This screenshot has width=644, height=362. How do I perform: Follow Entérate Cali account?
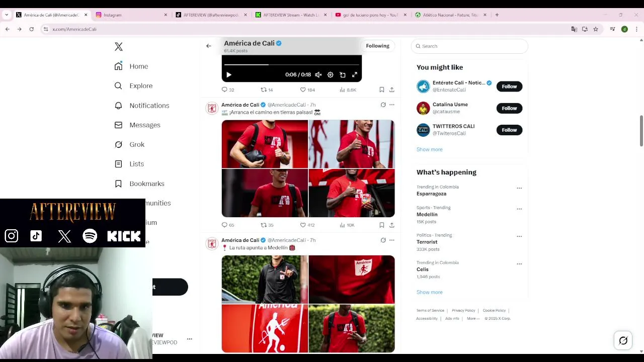(x=509, y=86)
